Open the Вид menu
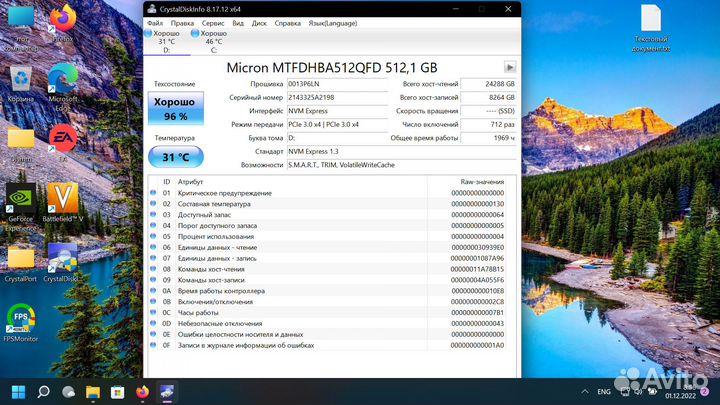Screen dimensions: 720x405 point(238,23)
